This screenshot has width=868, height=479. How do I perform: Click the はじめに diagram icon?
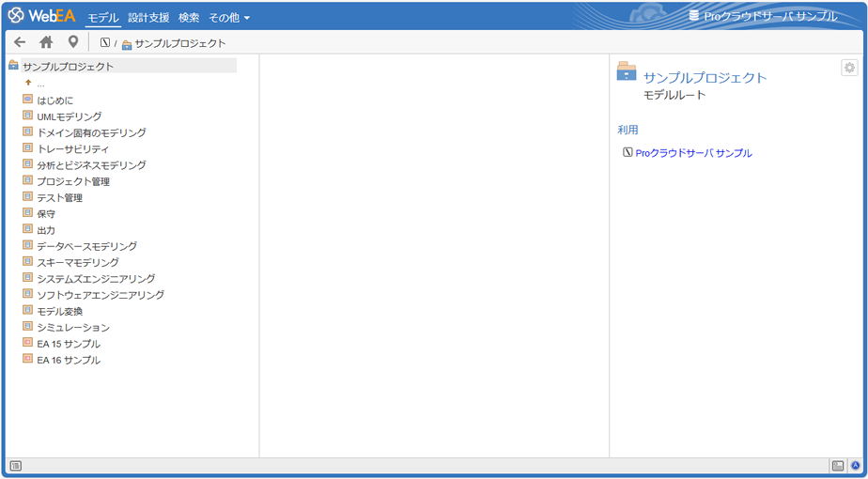coord(27,100)
